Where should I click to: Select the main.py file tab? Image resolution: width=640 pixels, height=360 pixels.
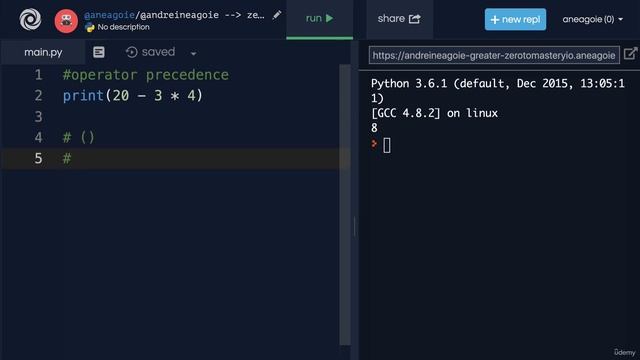(43, 52)
